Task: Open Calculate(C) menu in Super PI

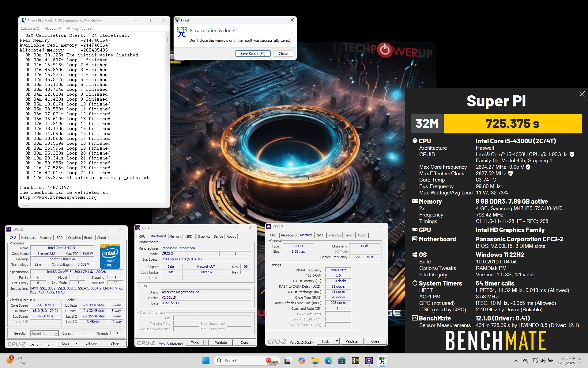Action: (30, 29)
